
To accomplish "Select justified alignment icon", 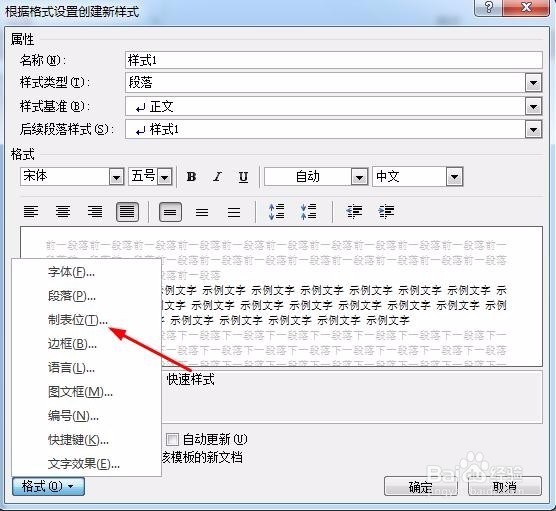I will [127, 212].
